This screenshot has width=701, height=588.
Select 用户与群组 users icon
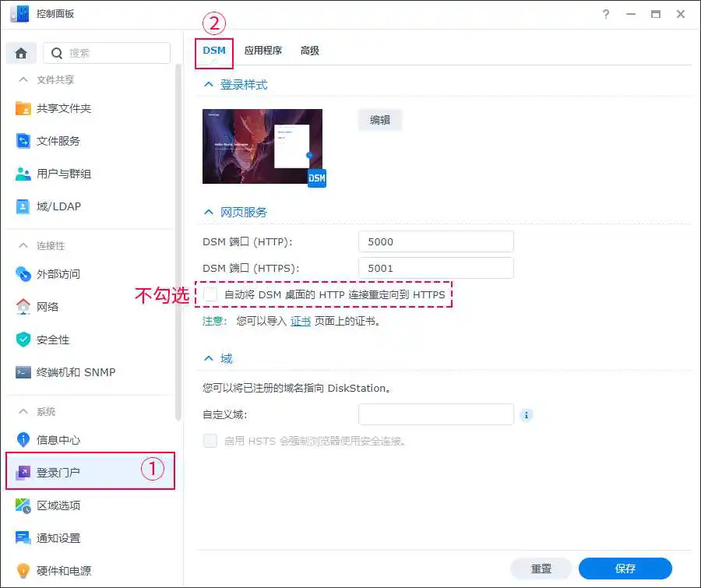tap(23, 174)
